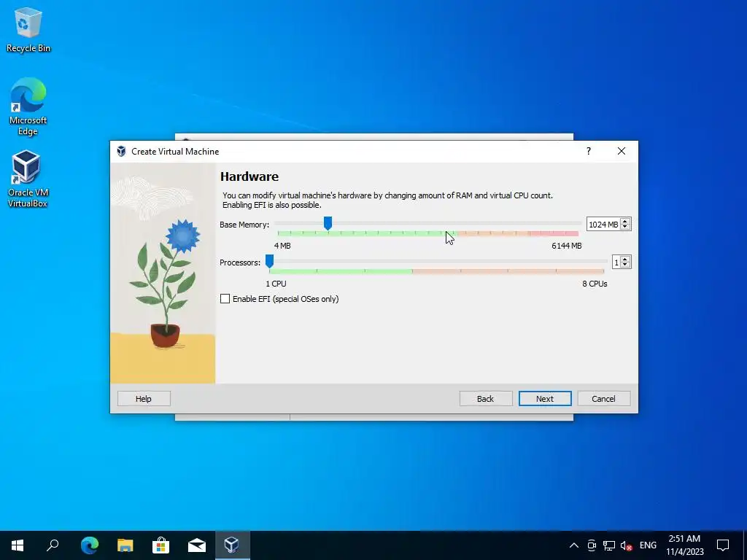The width and height of the screenshot is (747, 560).
Task: Click Meet Now tray icon
Action: coord(592,545)
